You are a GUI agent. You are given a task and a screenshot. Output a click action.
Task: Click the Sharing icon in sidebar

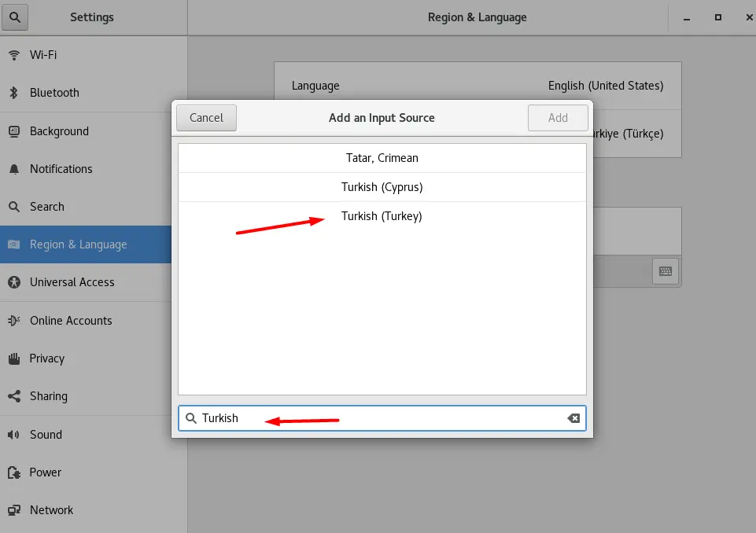pos(13,396)
